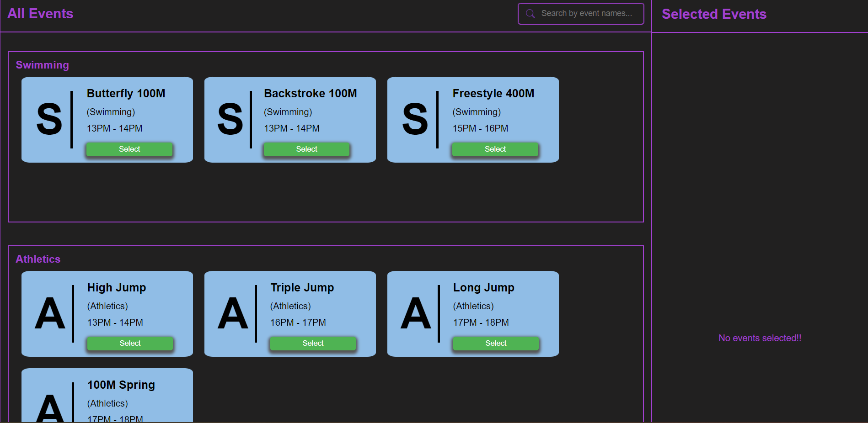Click the Selected Events heading
This screenshot has width=868, height=423.
[x=714, y=14]
